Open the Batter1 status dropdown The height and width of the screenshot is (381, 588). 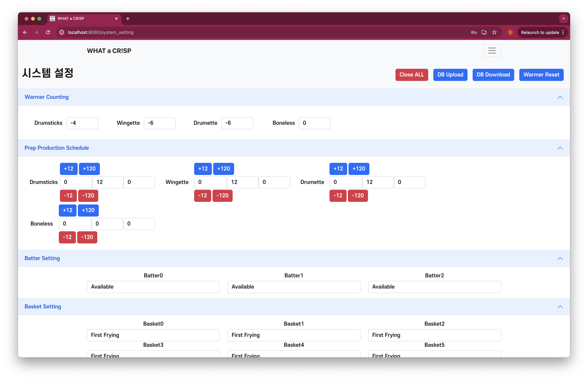point(294,287)
